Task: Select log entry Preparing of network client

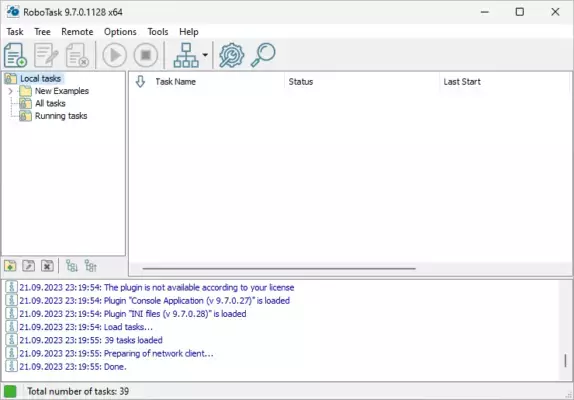Action: [116, 354]
